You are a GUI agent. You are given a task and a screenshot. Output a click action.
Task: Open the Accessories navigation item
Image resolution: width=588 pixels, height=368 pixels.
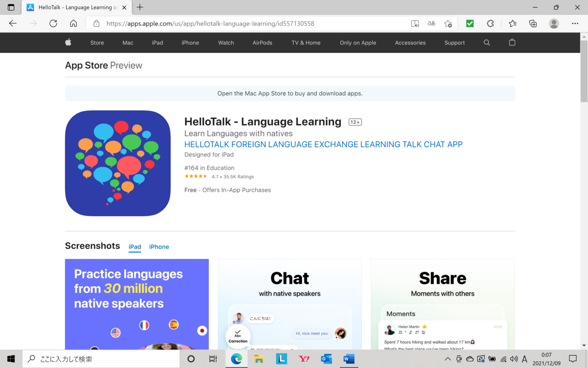tap(410, 43)
